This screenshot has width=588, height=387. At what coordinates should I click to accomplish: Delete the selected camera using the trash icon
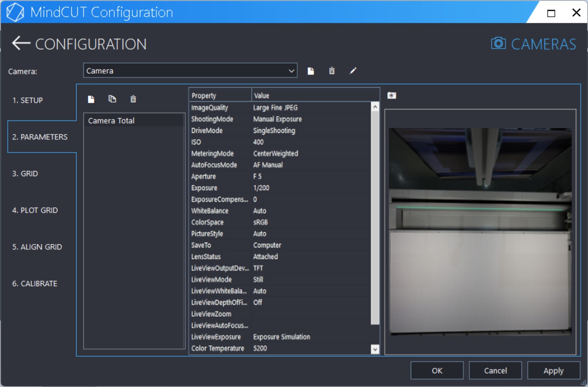332,71
